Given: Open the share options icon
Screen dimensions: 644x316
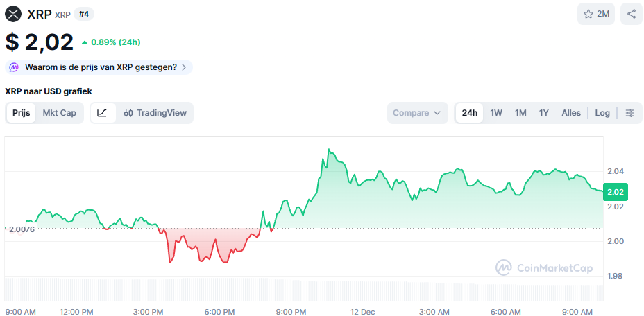Looking at the screenshot, I should click(x=632, y=14).
